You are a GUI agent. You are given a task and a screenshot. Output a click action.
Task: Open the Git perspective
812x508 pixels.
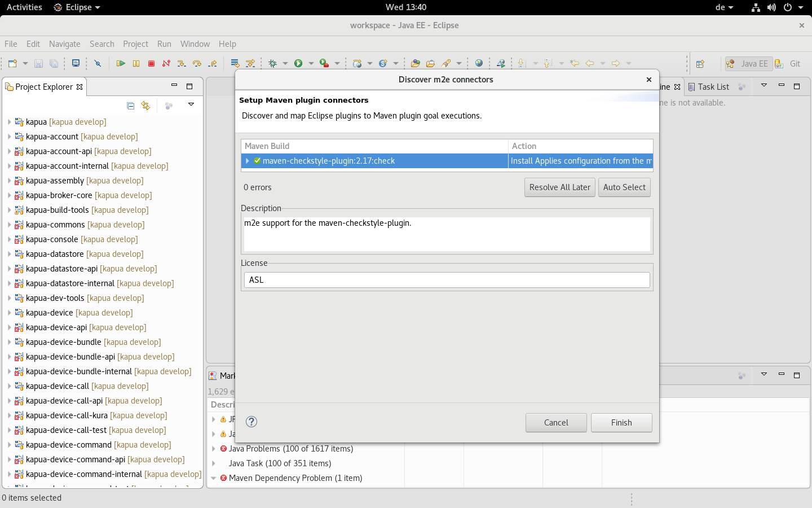coord(789,63)
